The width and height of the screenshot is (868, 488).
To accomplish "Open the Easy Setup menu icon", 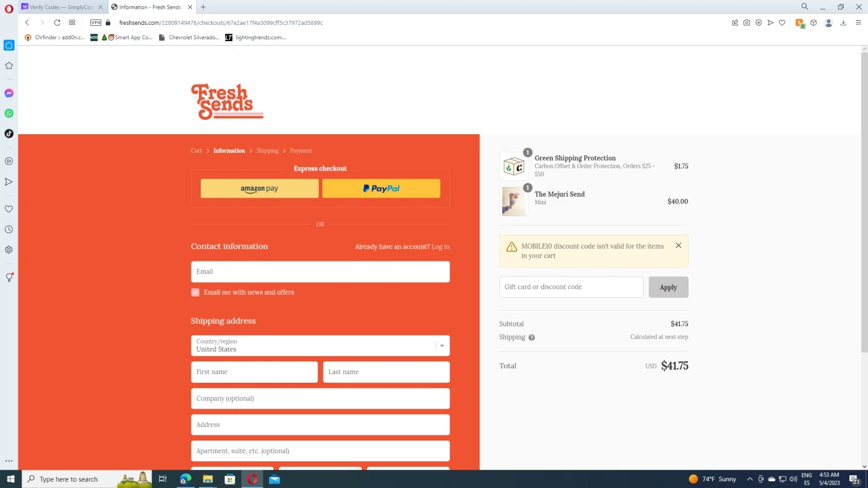I will (858, 23).
